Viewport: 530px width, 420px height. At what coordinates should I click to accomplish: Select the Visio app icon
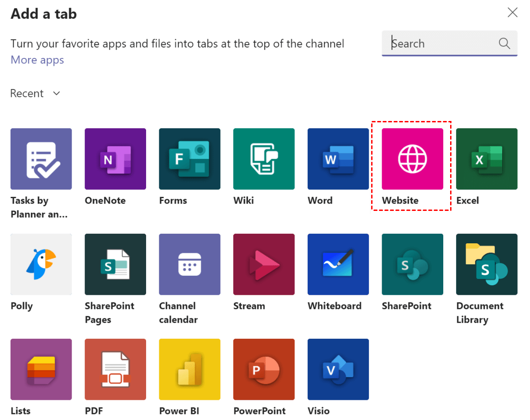(x=338, y=369)
